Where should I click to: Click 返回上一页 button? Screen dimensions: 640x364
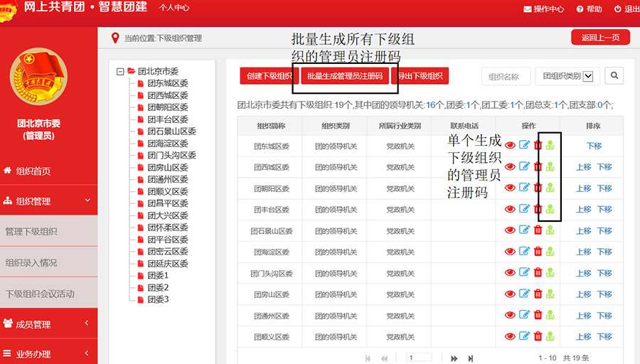(x=600, y=38)
